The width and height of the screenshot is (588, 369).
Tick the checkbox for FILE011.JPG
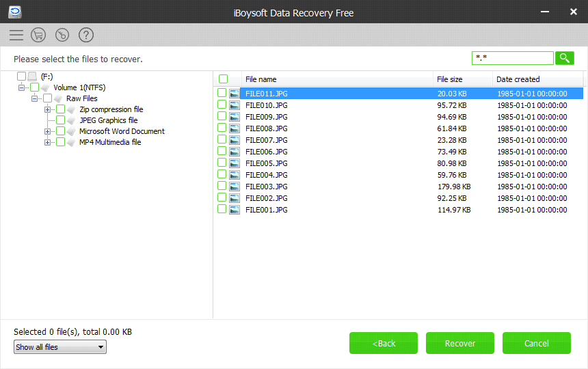click(x=222, y=93)
